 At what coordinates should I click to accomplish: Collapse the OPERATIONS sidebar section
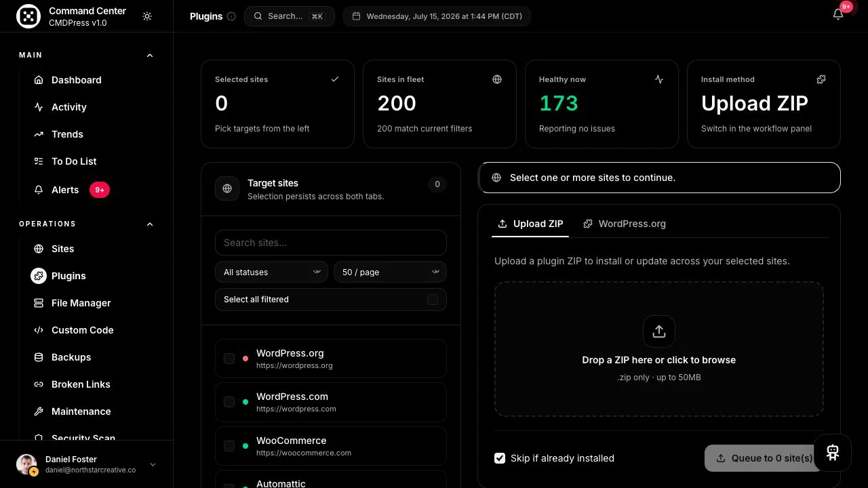click(x=150, y=224)
